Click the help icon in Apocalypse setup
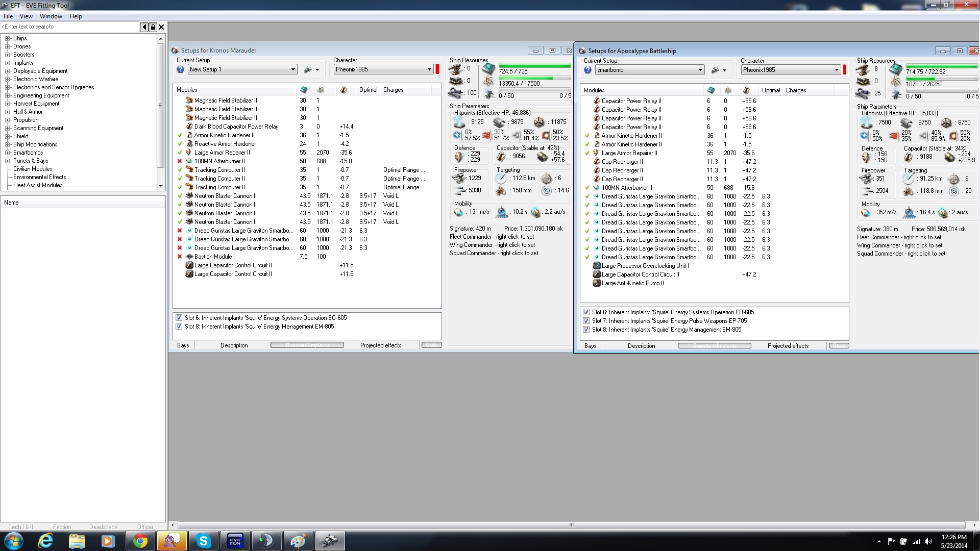The width and height of the screenshot is (980, 551). pos(587,70)
